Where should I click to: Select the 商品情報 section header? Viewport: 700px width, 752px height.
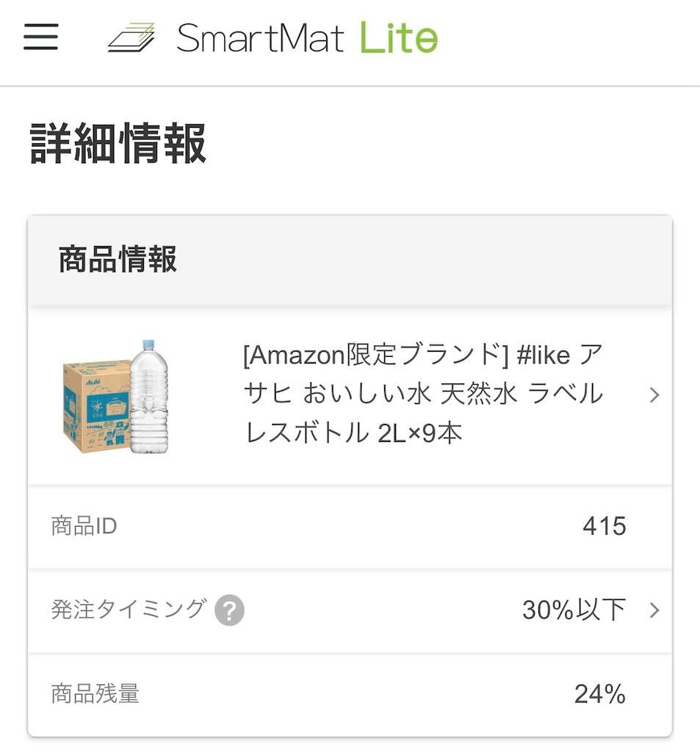[118, 261]
